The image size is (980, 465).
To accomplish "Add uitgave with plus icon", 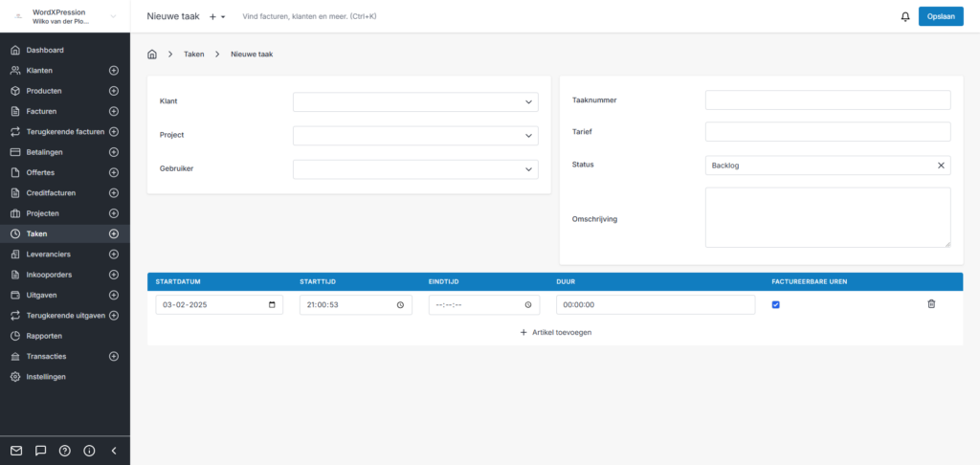I will pyautogui.click(x=114, y=295).
